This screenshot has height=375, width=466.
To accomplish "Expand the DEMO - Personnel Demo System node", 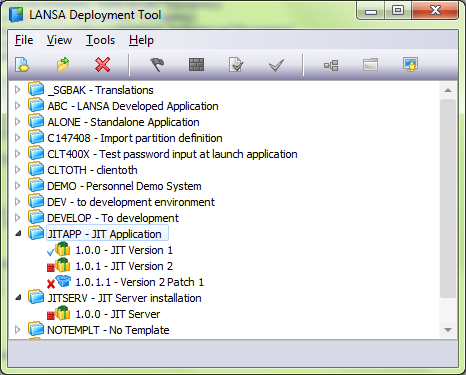I will pos(17,186).
